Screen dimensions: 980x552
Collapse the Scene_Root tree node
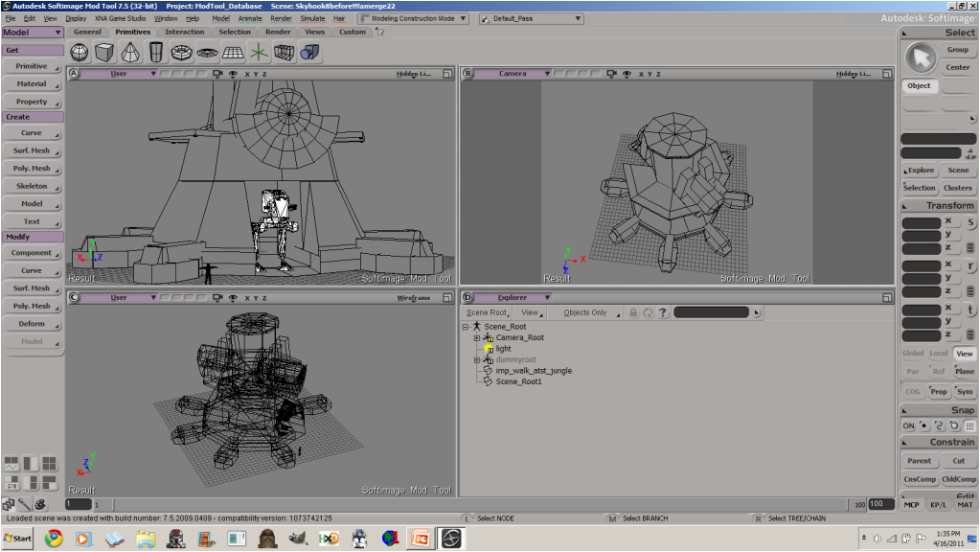(x=466, y=327)
